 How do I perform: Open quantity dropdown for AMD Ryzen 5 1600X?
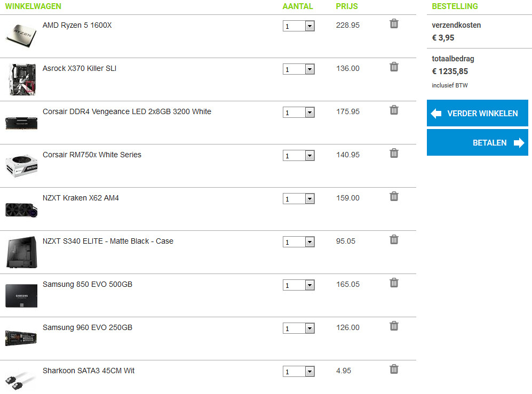(x=299, y=26)
